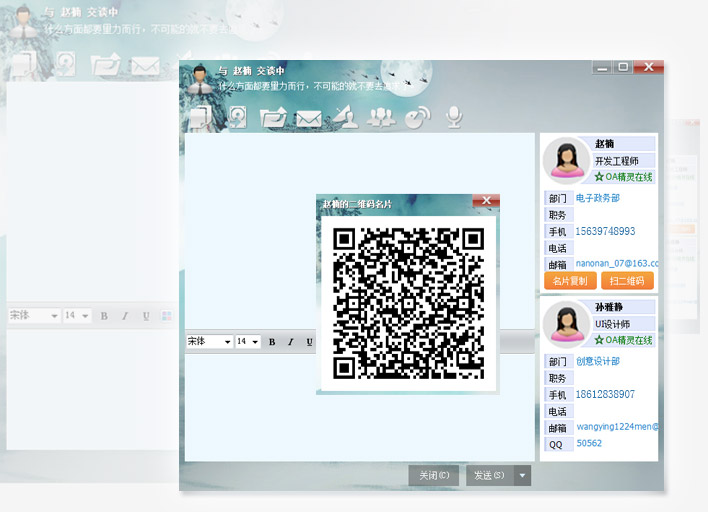Toggle underline in background window format bar
Viewport: 708px width, 512px height.
point(146,316)
